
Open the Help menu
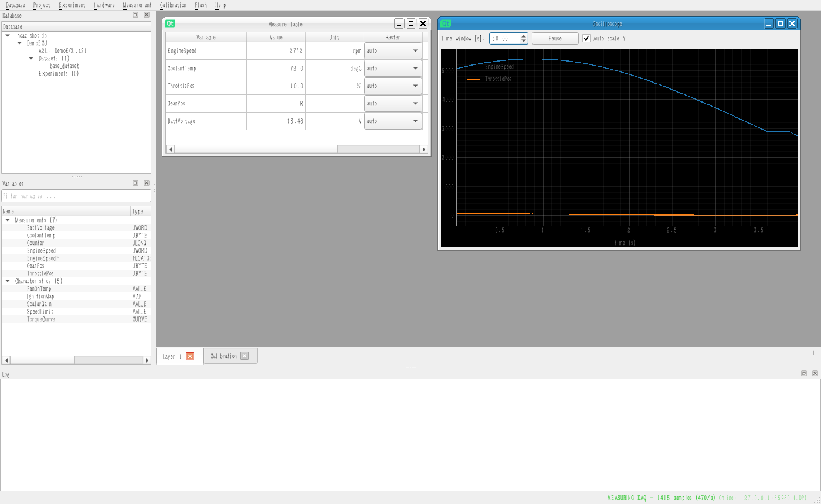click(220, 5)
